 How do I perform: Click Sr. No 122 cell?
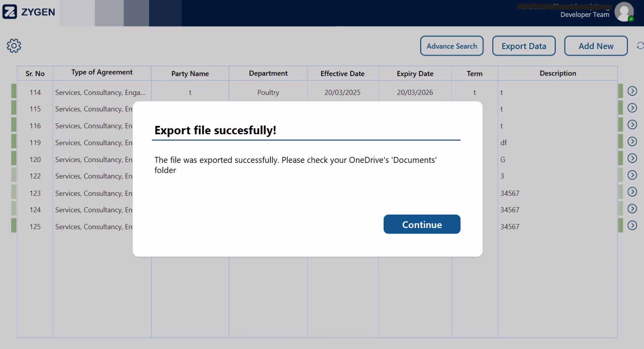[35, 176]
